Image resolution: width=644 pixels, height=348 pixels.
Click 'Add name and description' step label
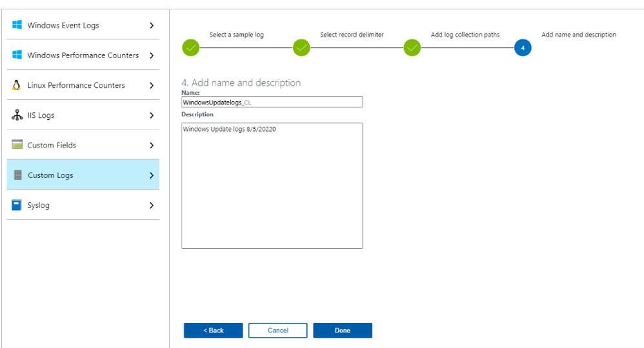pyautogui.click(x=579, y=35)
